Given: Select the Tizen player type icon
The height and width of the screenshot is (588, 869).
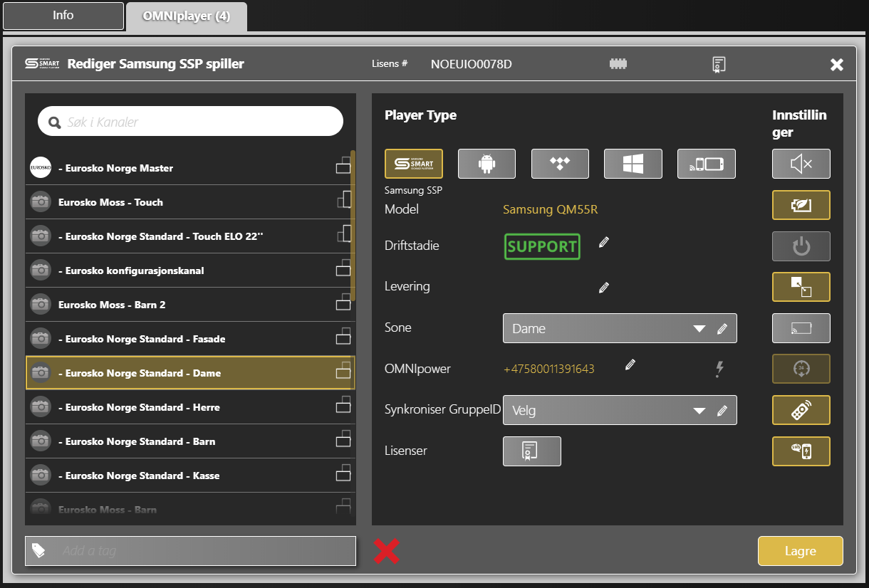Looking at the screenshot, I should (560, 164).
